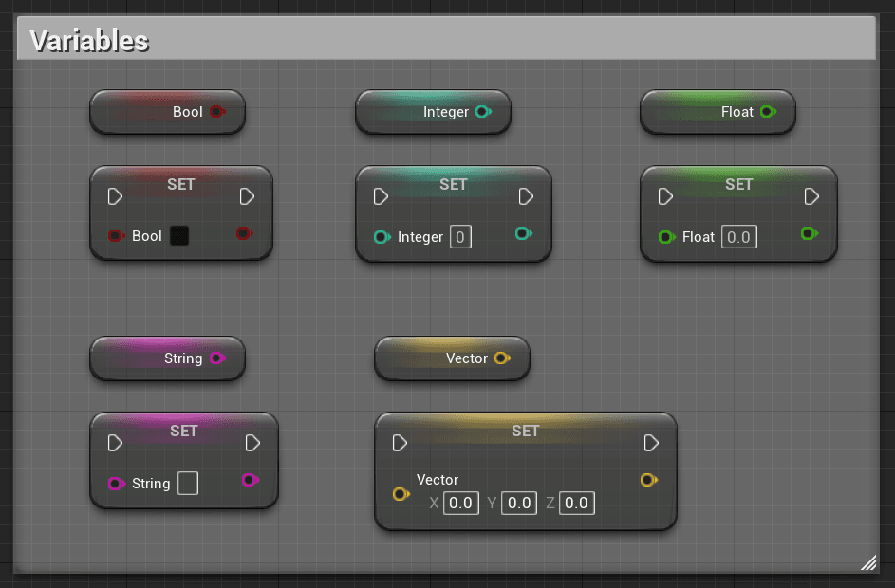Click the comment box resize handle in corner

click(x=867, y=562)
